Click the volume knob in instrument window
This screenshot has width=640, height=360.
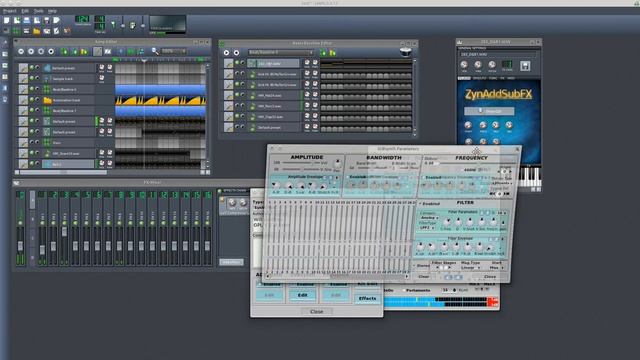(464, 64)
